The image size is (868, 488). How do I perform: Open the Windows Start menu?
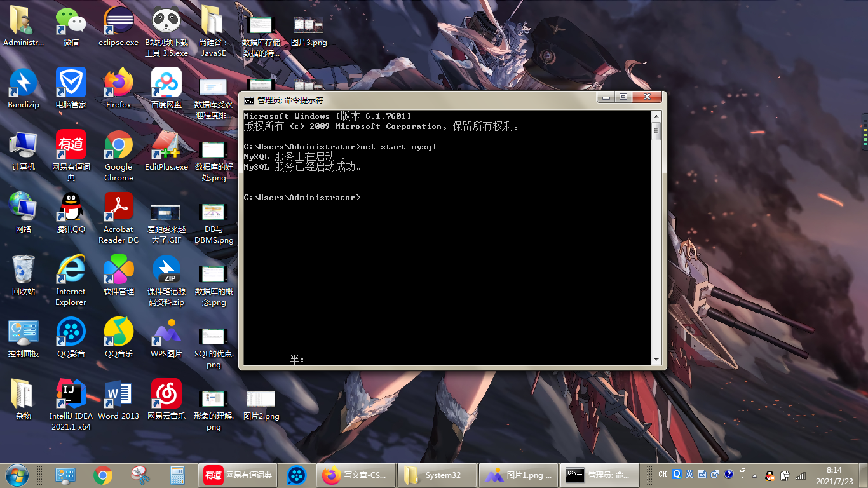tap(17, 475)
